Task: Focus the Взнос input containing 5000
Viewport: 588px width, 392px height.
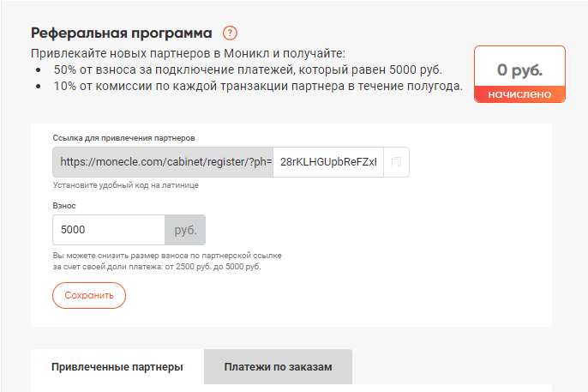Action: coord(108,230)
